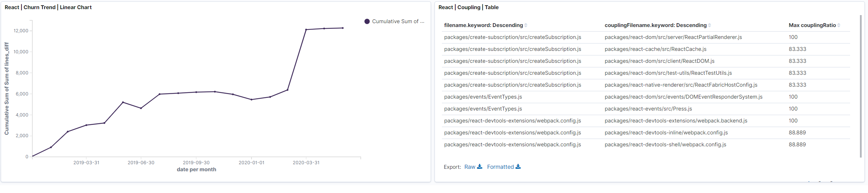Screen dimensions: 868x193
Task: Click Formatted export download icon
Action: [518, 167]
